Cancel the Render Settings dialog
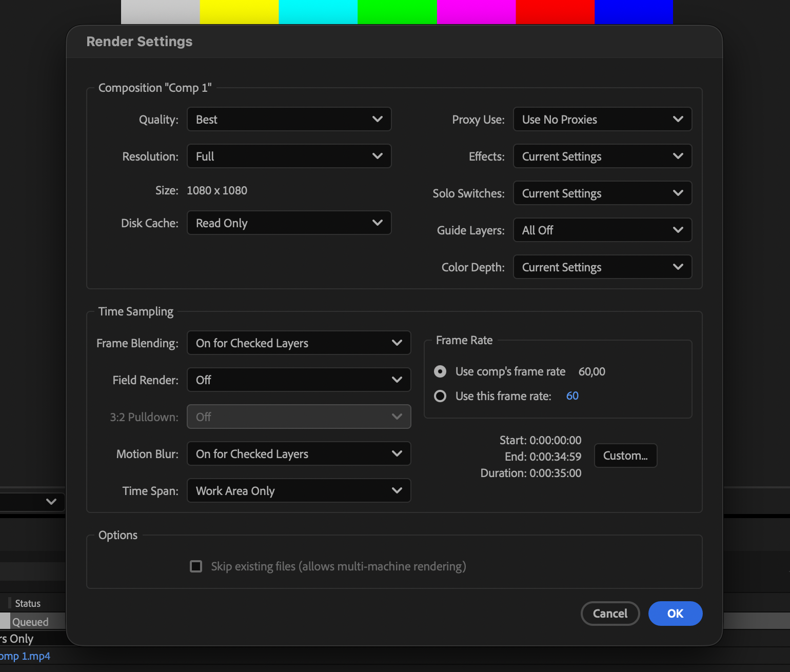The width and height of the screenshot is (790, 672). pyautogui.click(x=610, y=614)
